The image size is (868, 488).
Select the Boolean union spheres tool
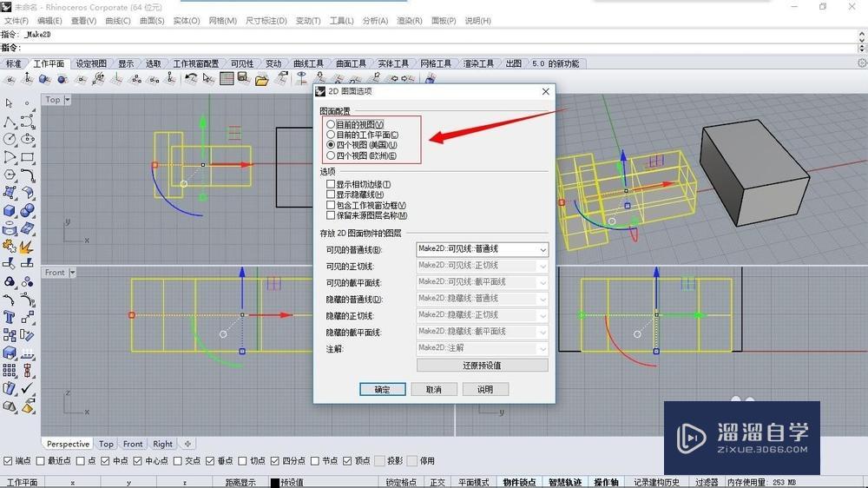[27, 210]
